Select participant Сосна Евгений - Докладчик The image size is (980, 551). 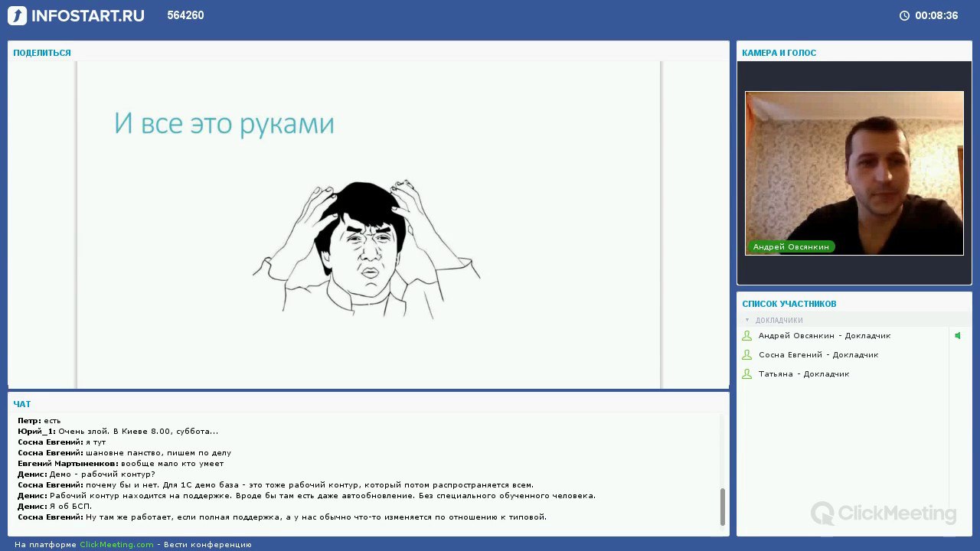pyautogui.click(x=818, y=355)
